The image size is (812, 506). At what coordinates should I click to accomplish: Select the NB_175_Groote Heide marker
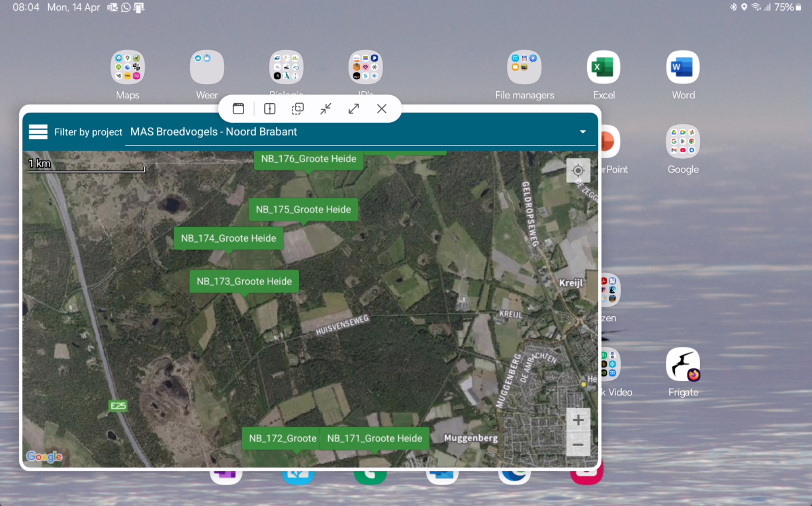click(303, 210)
